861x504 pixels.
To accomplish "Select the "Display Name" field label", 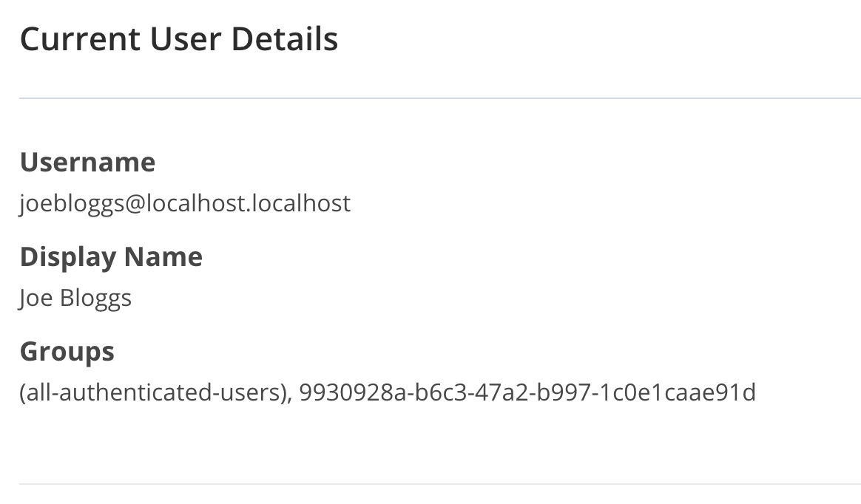I will click(x=111, y=256).
